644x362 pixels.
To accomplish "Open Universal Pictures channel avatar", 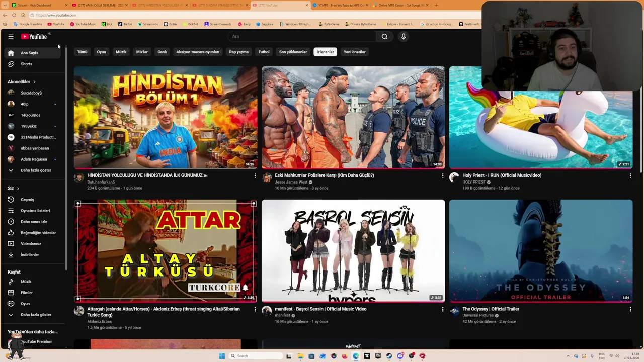I will click(x=454, y=311).
